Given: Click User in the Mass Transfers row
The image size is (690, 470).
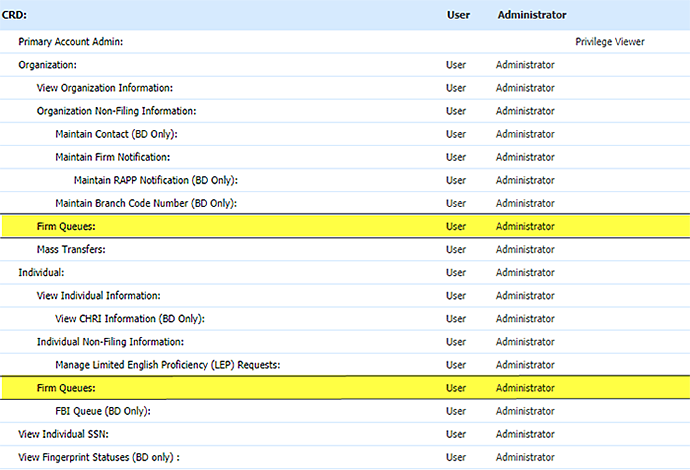Looking at the screenshot, I should tap(456, 249).
